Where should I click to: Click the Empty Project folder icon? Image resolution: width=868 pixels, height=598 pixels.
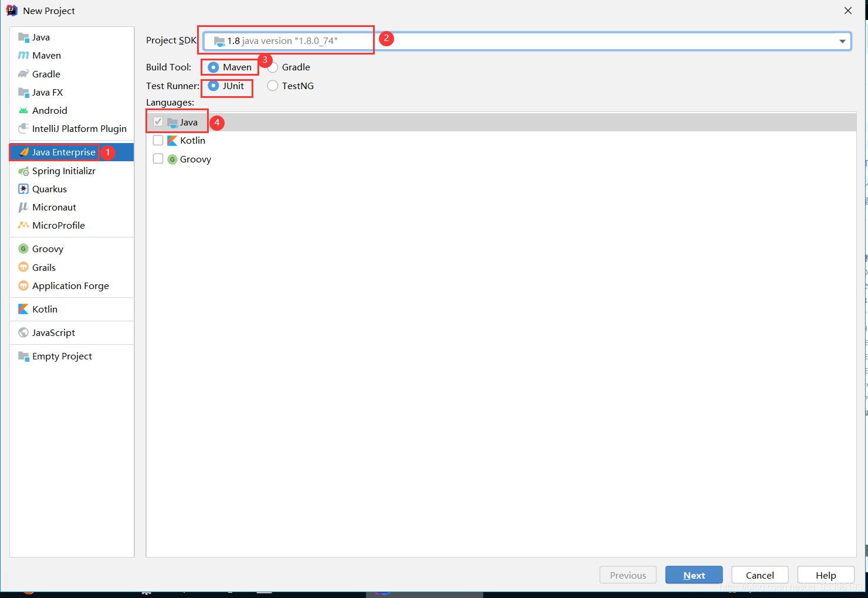click(x=23, y=356)
